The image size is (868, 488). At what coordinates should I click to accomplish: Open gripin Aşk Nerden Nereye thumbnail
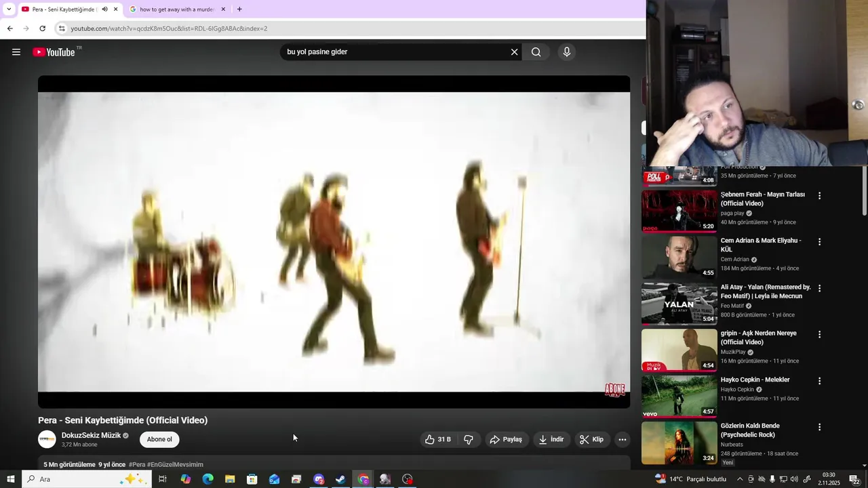click(x=679, y=350)
